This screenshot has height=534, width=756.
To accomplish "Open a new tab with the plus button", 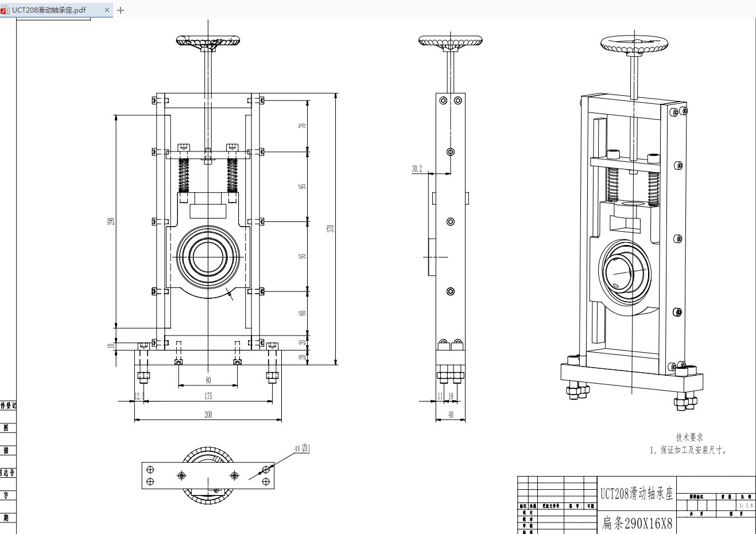I will [x=121, y=10].
